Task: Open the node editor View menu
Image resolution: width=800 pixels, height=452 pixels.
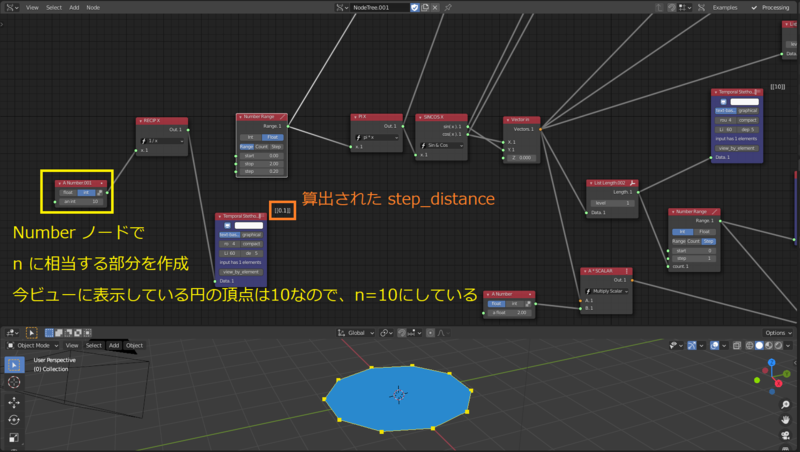Action: (32, 7)
